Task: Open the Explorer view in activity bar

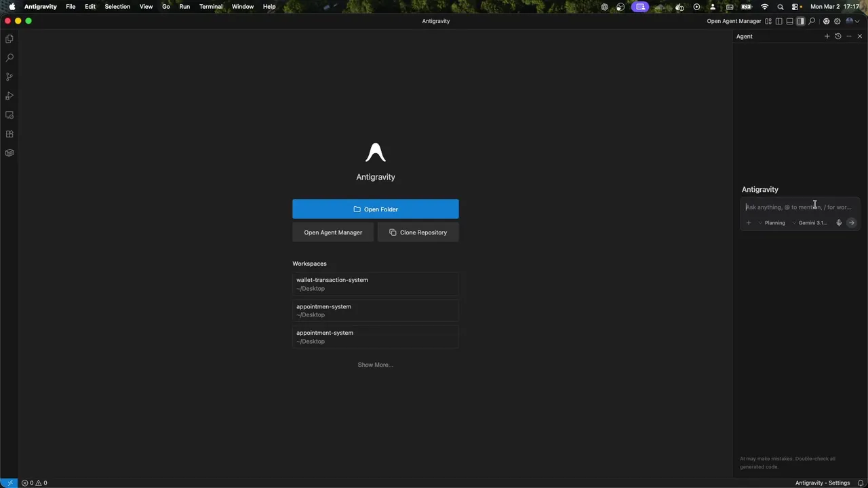Action: (x=9, y=39)
